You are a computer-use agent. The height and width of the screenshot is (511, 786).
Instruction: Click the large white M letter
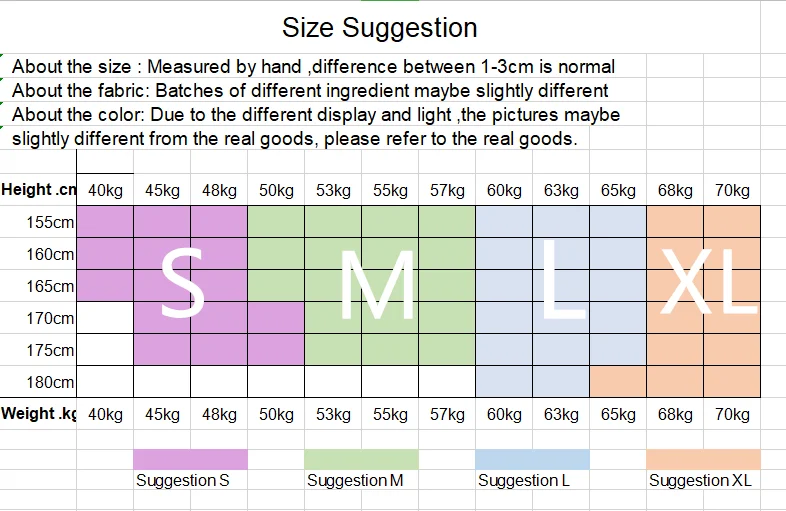[x=375, y=285]
